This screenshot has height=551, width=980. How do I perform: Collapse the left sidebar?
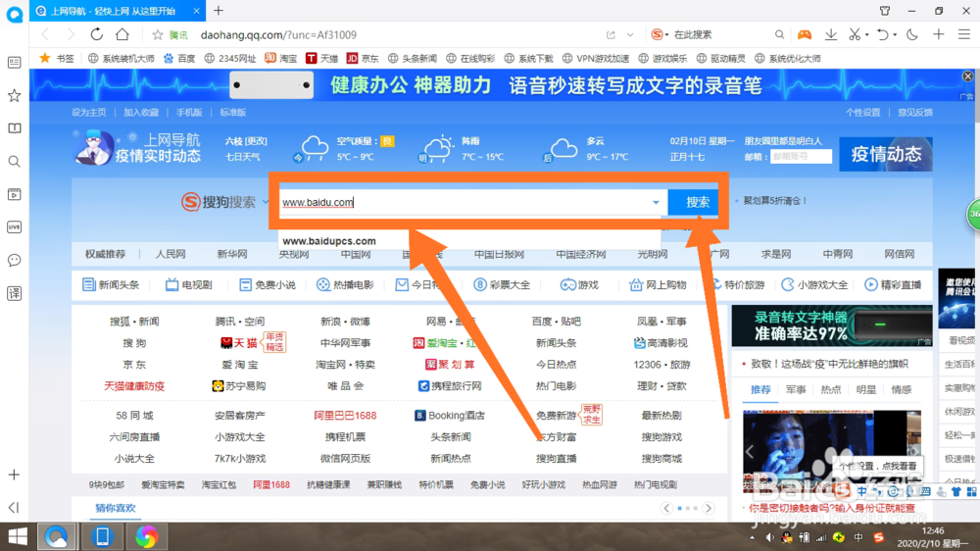click(15, 507)
